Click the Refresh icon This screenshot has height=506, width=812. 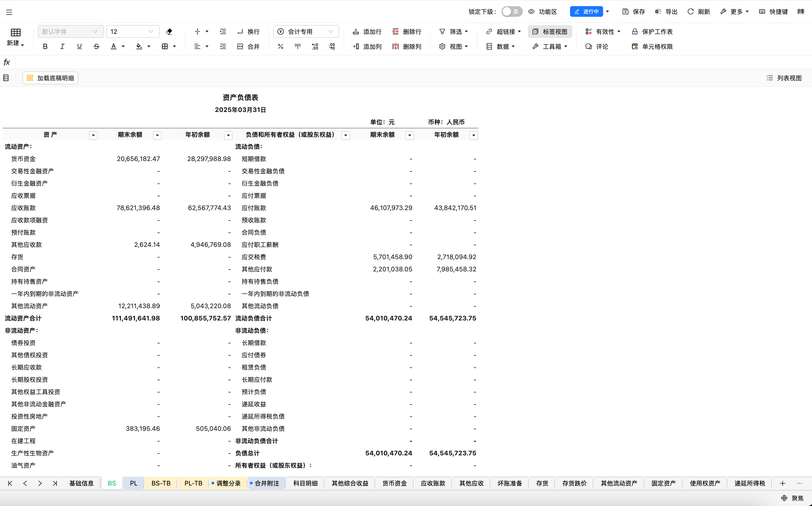690,12
